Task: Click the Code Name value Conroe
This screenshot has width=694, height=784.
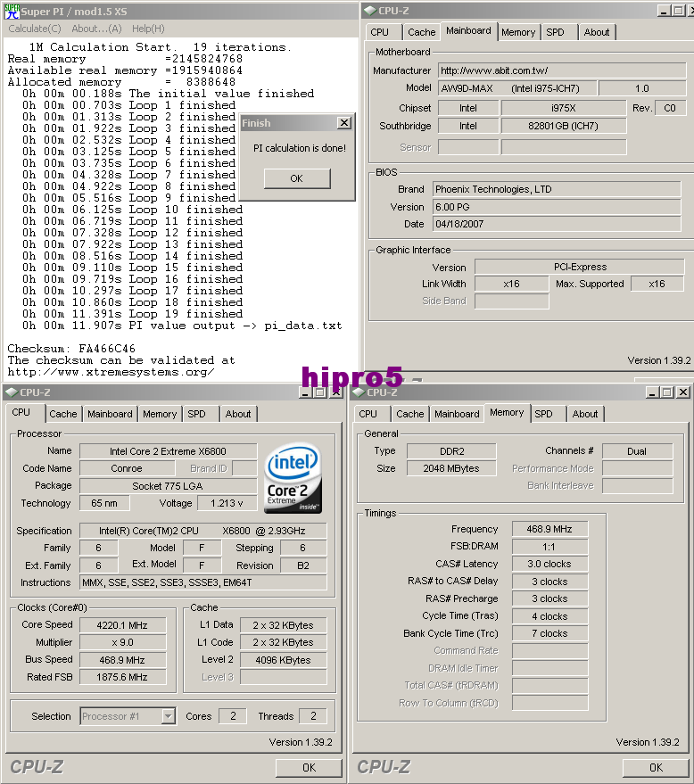Action: 127,468
